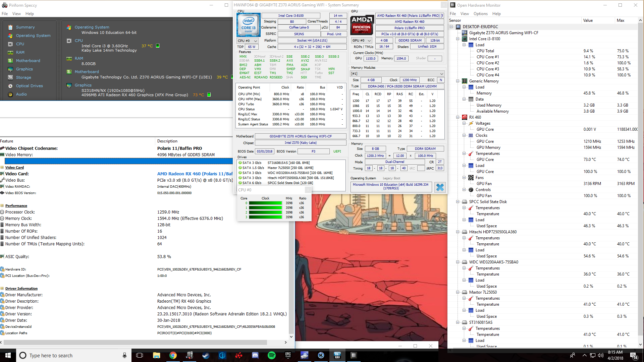Click the AMD Radeon Graphics logo in HWiNFO
The height and width of the screenshot is (362, 644).
click(362, 24)
